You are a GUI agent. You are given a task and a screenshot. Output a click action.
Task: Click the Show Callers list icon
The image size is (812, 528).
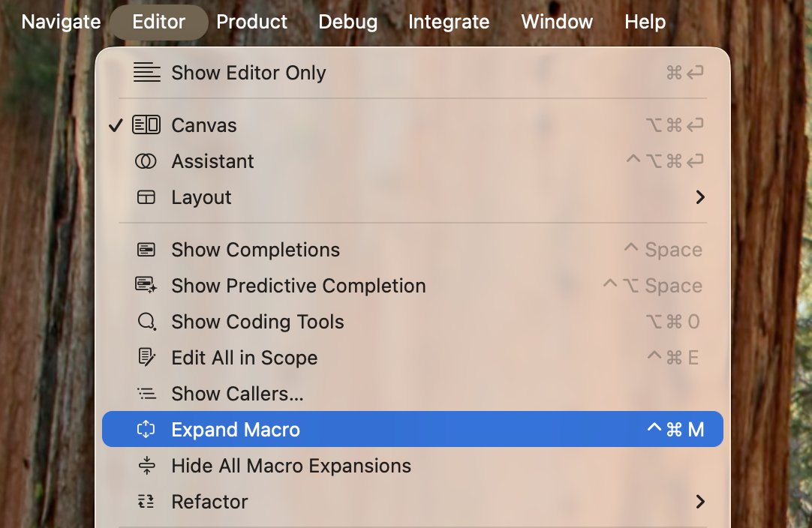coord(146,394)
